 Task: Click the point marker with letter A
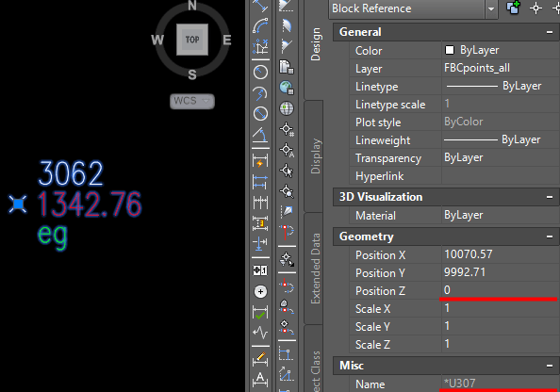click(287, 150)
